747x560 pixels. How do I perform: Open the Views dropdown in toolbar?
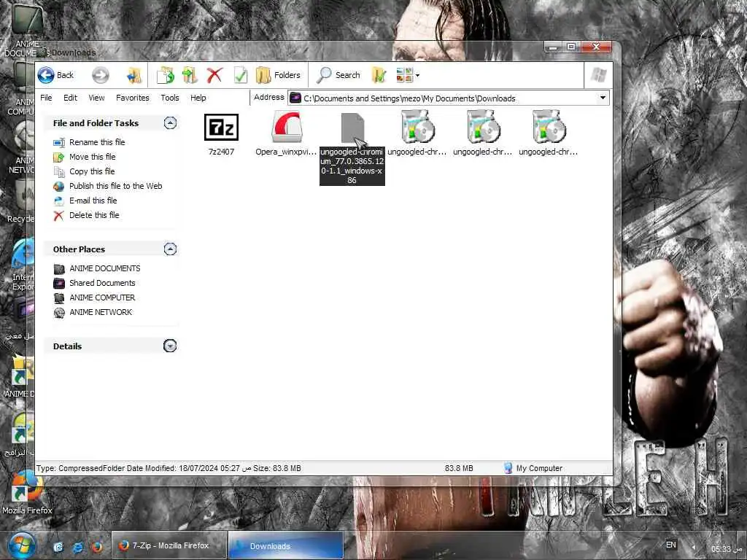click(x=408, y=75)
